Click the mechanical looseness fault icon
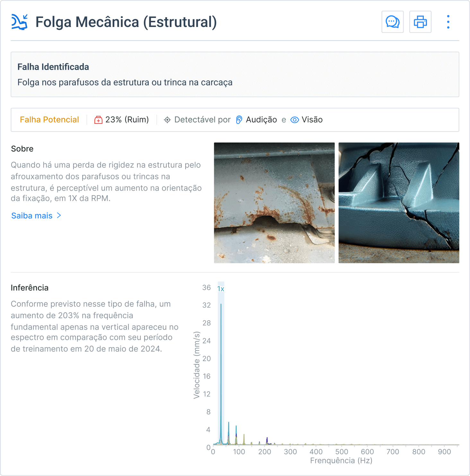470x476 pixels. (x=19, y=22)
